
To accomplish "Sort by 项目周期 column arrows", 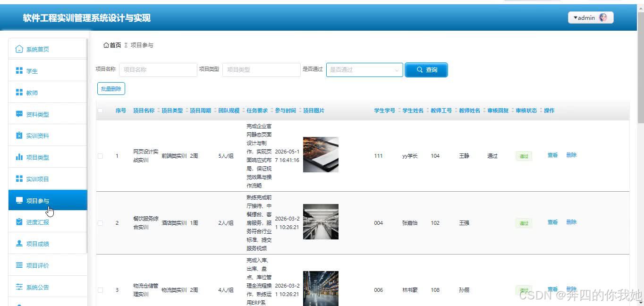I will 215,110.
